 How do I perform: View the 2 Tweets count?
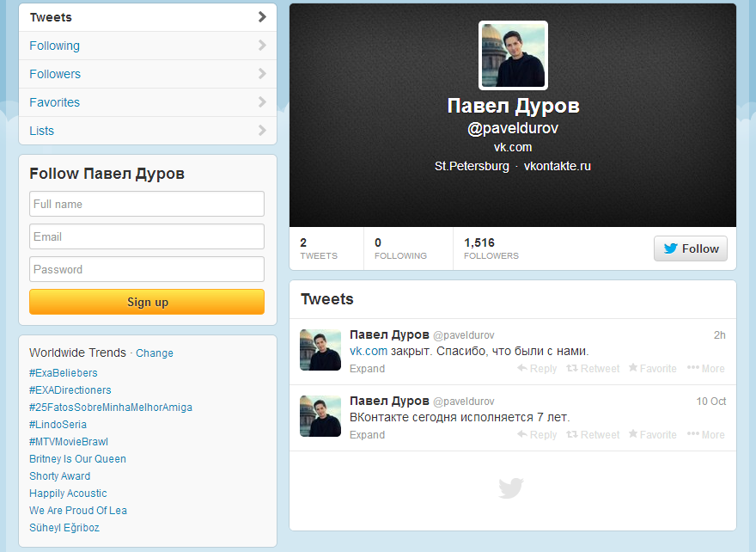click(x=319, y=248)
